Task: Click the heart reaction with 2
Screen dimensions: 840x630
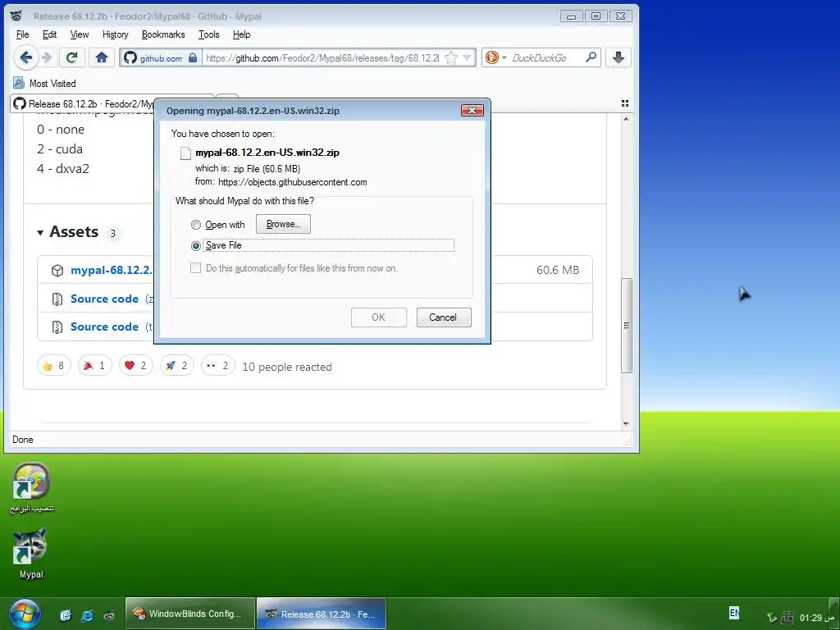Action: click(x=136, y=366)
